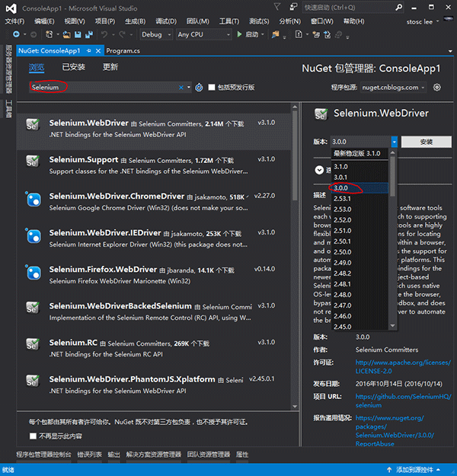Click the user account avatar icon

click(x=448, y=20)
